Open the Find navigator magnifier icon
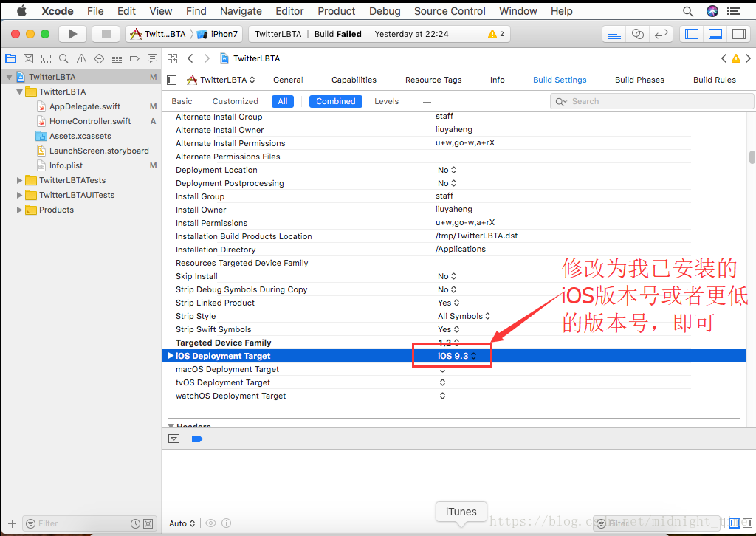The width and height of the screenshot is (756, 536). [63, 59]
